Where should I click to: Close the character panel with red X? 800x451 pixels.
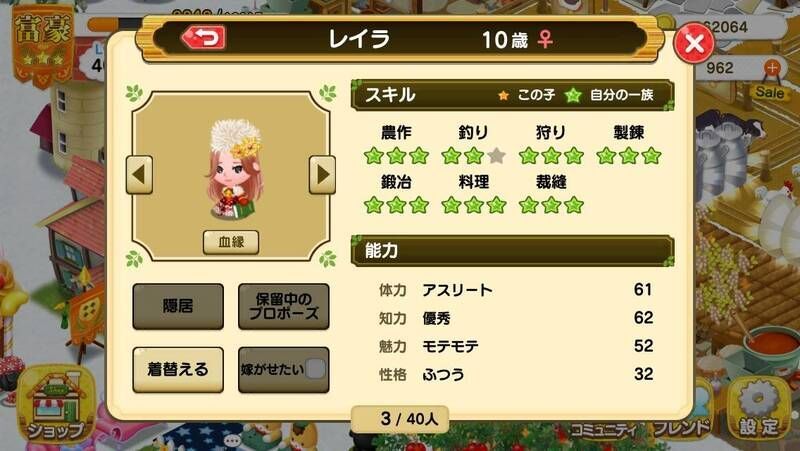pyautogui.click(x=694, y=43)
